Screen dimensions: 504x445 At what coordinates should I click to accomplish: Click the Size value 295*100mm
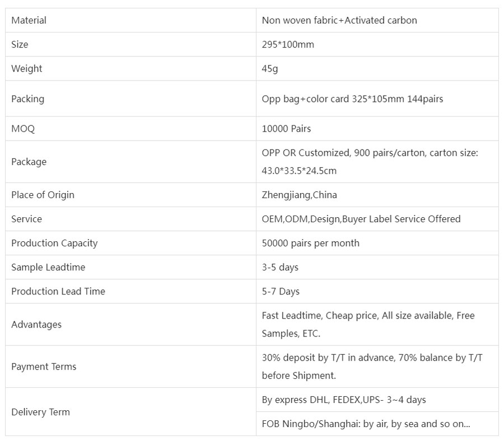(288, 44)
